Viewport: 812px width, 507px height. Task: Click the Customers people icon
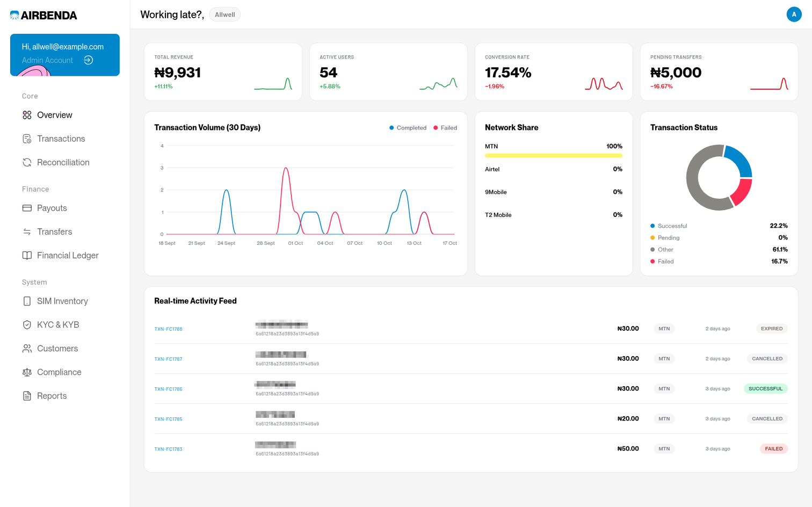click(27, 348)
